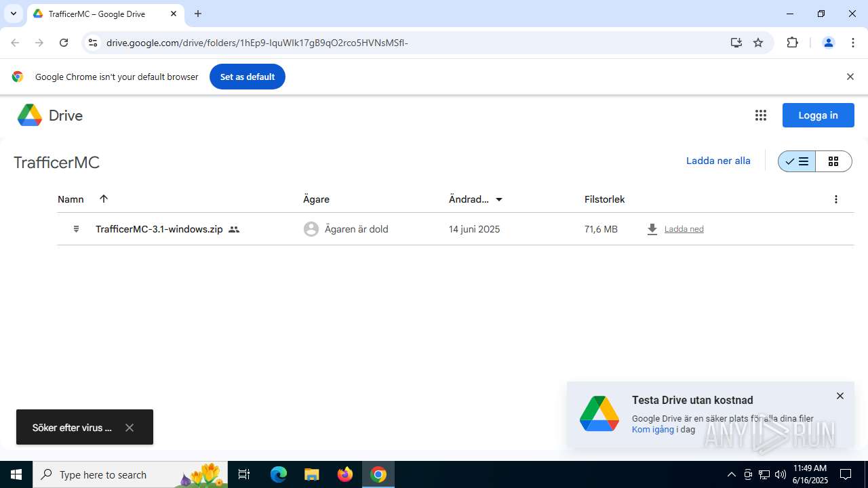Click the zip file type icon
This screenshot has height=488, width=868.
[x=76, y=229]
